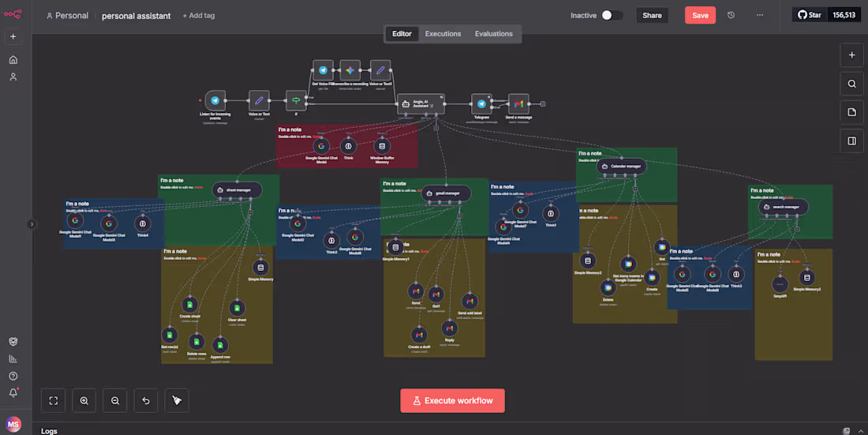Open the Insights bar chart icon
The width and height of the screenshot is (868, 435).
pos(13,358)
